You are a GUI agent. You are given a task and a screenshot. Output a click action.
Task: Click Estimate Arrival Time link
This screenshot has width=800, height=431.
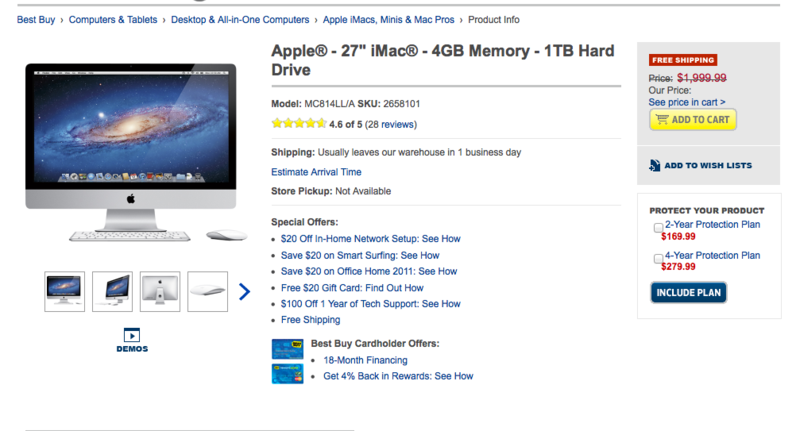(x=316, y=172)
